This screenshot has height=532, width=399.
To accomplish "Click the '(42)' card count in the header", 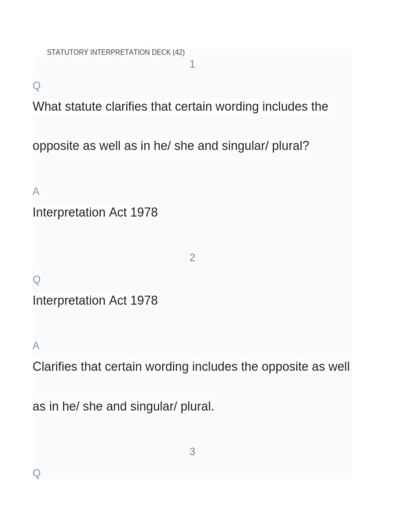I will click(x=178, y=52).
